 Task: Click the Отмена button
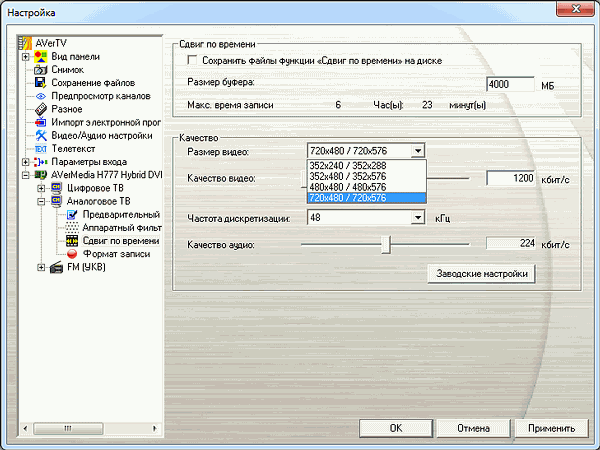pyautogui.click(x=473, y=428)
